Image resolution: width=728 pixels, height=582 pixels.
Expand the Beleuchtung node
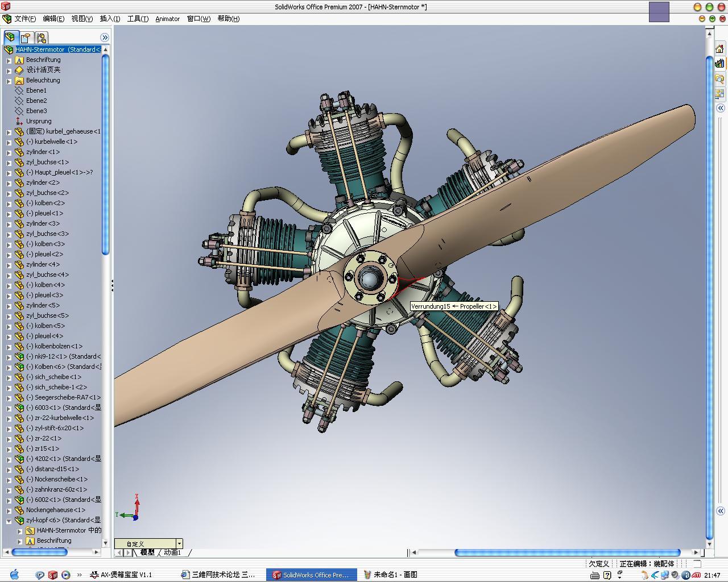click(x=9, y=80)
